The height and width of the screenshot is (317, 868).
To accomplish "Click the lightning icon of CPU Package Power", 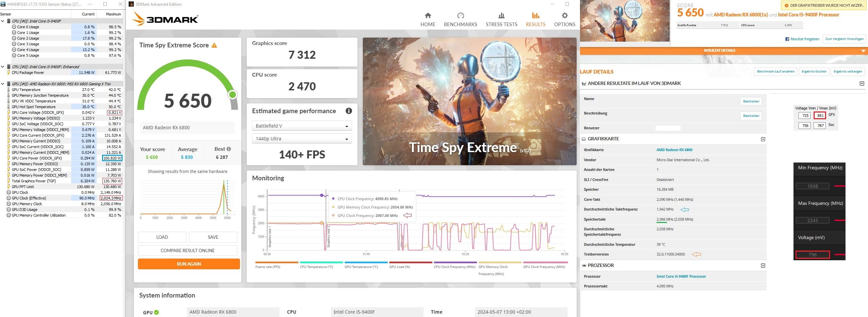I will pyautogui.click(x=8, y=73).
